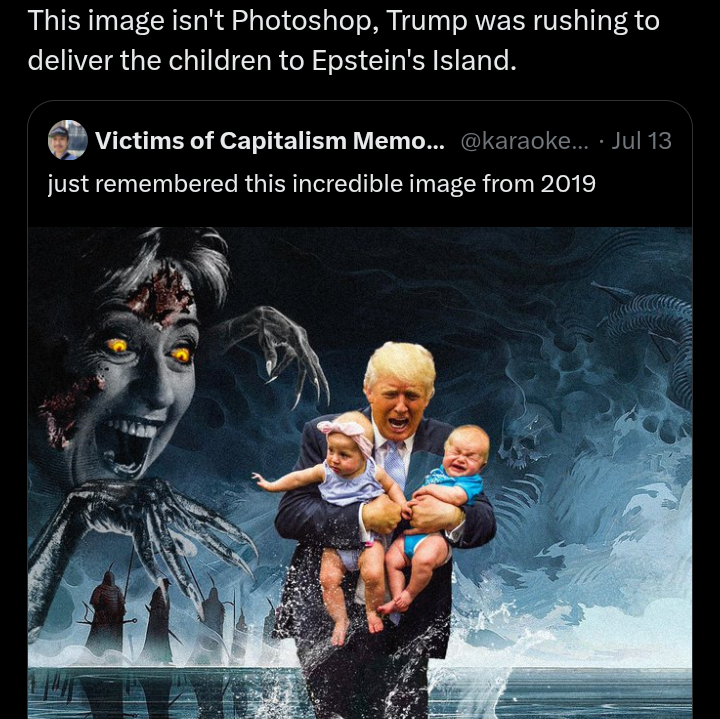The height and width of the screenshot is (719, 720).
Task: Open the quoted author's profile avatar
Action: [68, 140]
